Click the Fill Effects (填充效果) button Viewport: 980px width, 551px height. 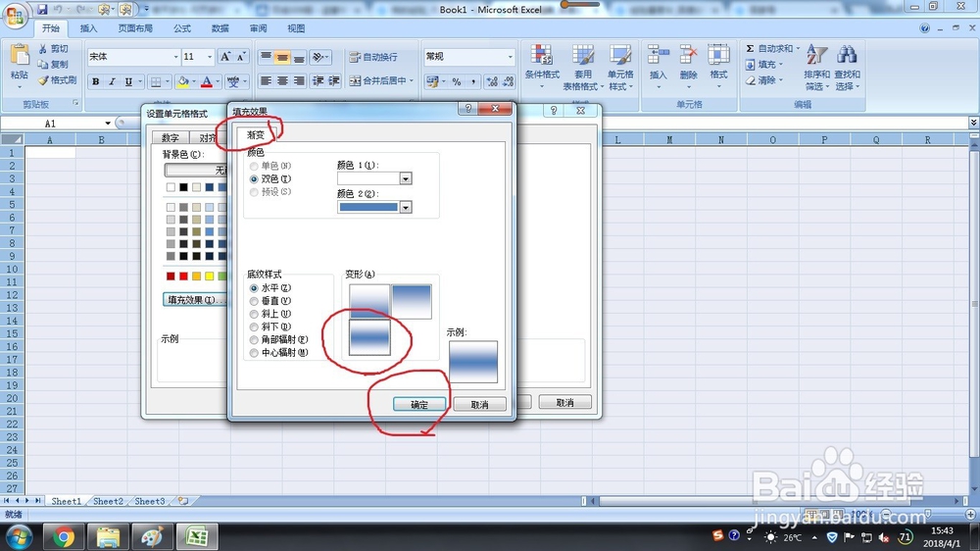pyautogui.click(x=195, y=300)
